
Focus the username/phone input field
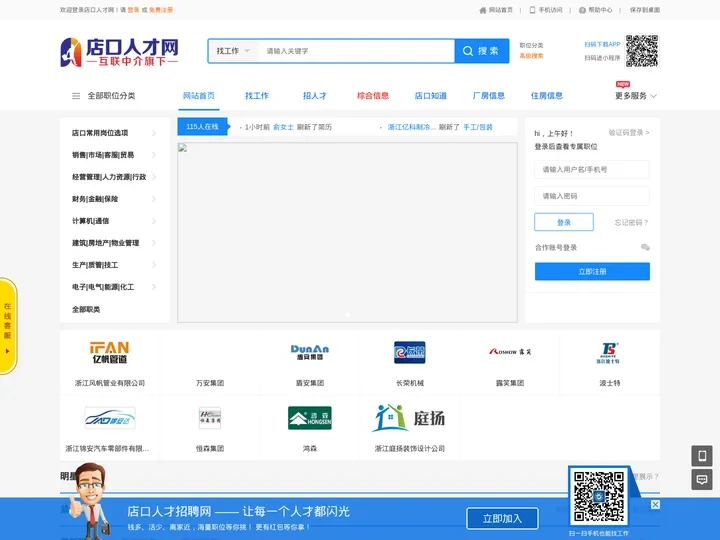point(592,169)
